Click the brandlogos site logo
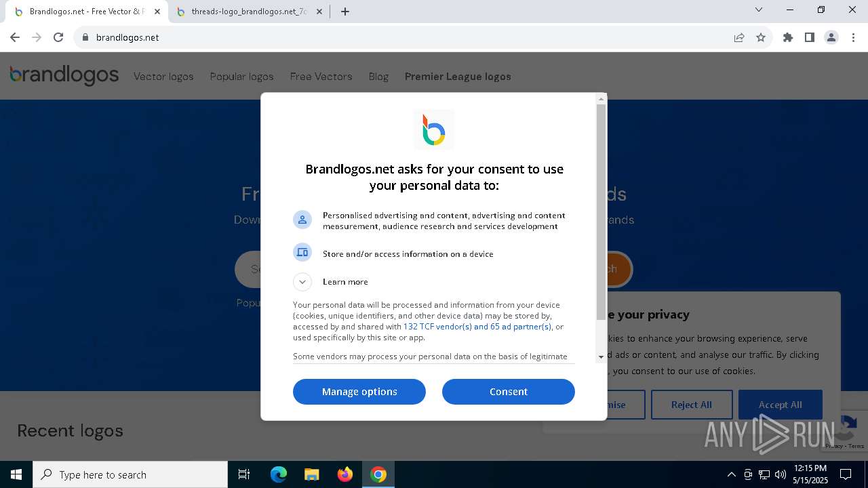Screen dimensions: 868x488 click(x=64, y=75)
